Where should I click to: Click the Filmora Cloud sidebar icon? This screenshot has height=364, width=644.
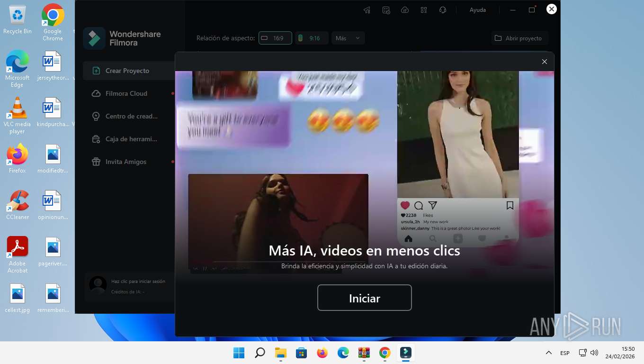tap(96, 93)
